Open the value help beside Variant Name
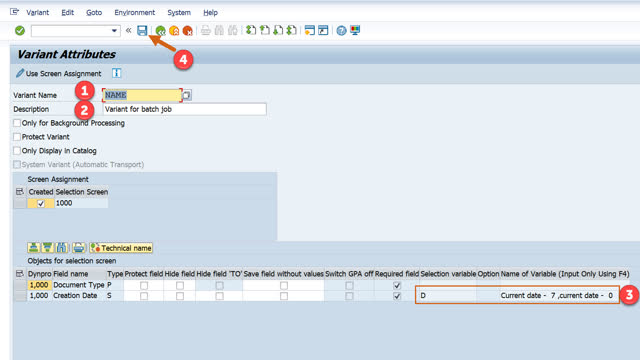Viewport: 640px width, 360px height. pyautogui.click(x=187, y=95)
